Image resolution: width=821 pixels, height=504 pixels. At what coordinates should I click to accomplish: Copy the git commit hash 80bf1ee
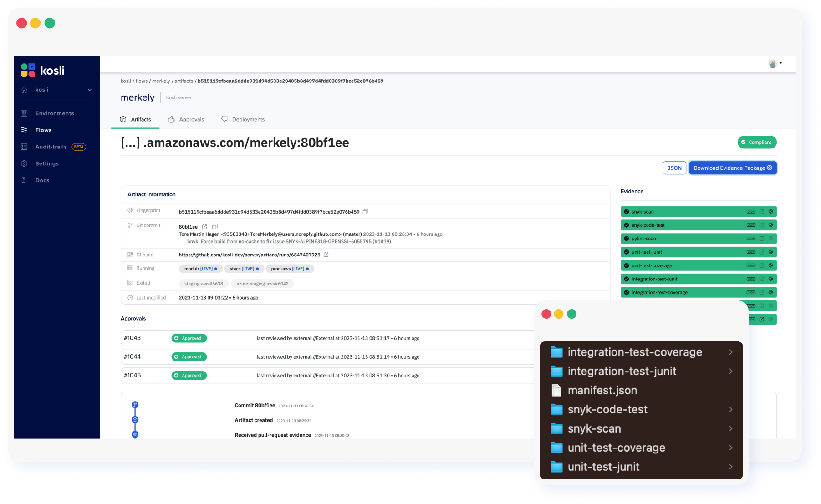pos(215,227)
